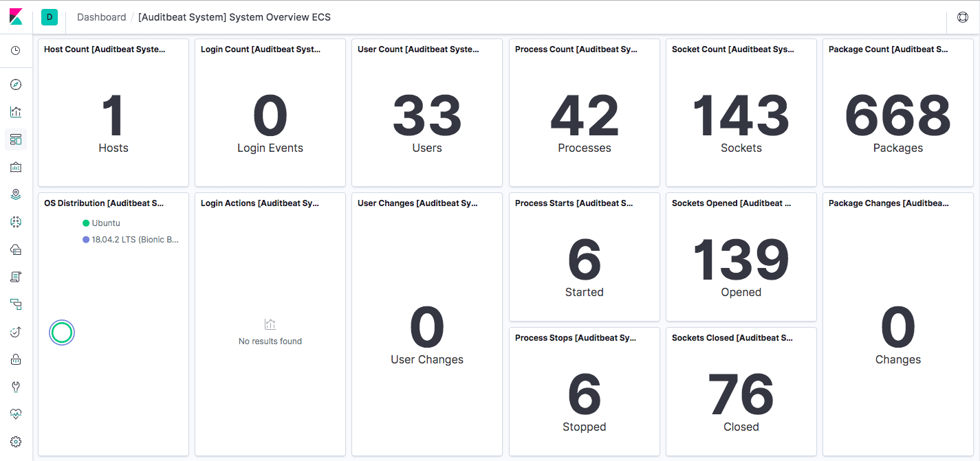This screenshot has height=461, width=980.
Task: Click the Dashboard breadcrumb link
Action: [x=102, y=17]
